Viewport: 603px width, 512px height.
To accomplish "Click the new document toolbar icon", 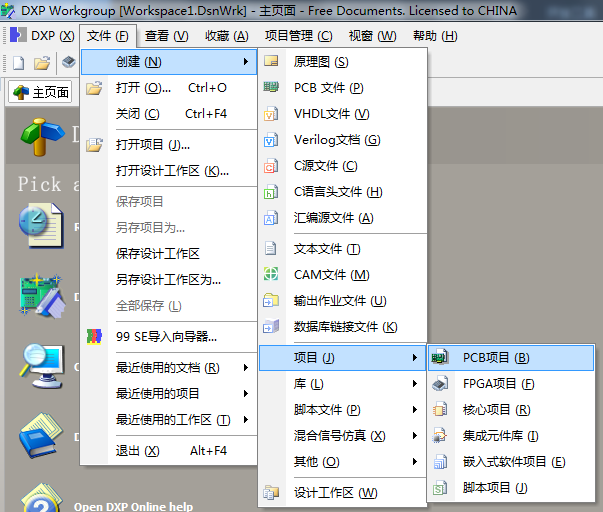I will pos(18,62).
